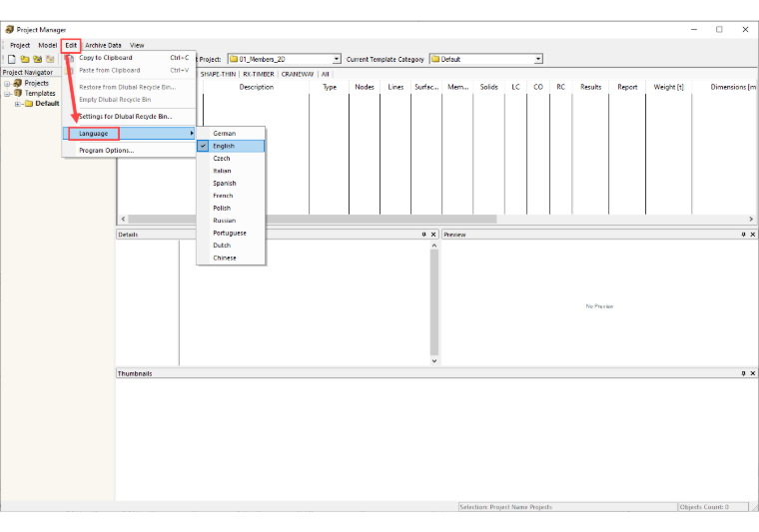Sort by the Lines column header

click(395, 87)
